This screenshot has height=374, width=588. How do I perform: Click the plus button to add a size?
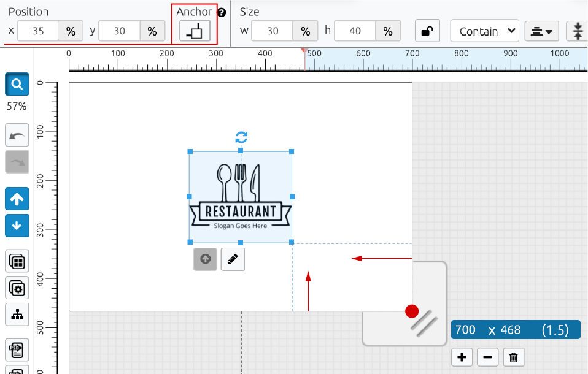462,357
